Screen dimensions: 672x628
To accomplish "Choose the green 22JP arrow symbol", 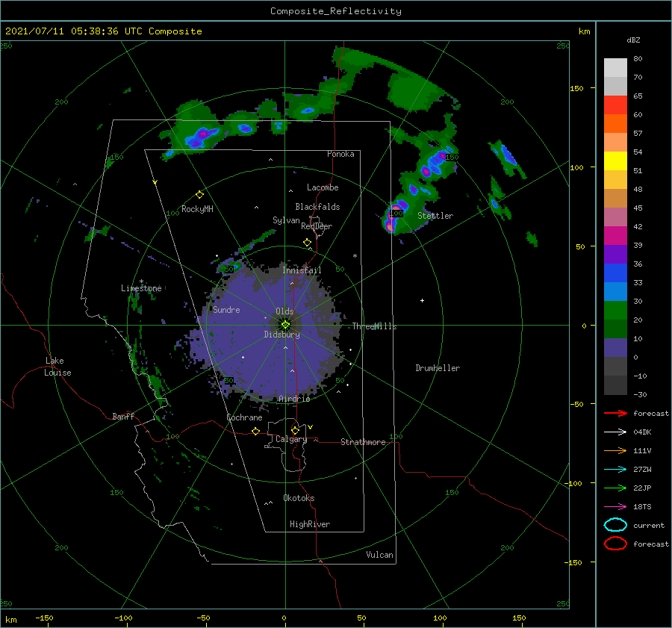I will point(615,488).
